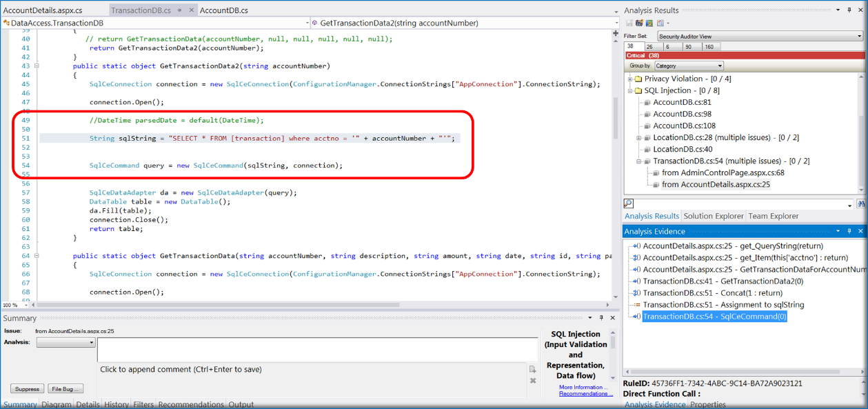The width and height of the screenshot is (868, 409).
Task: Click the File Bug button
Action: [x=66, y=389]
